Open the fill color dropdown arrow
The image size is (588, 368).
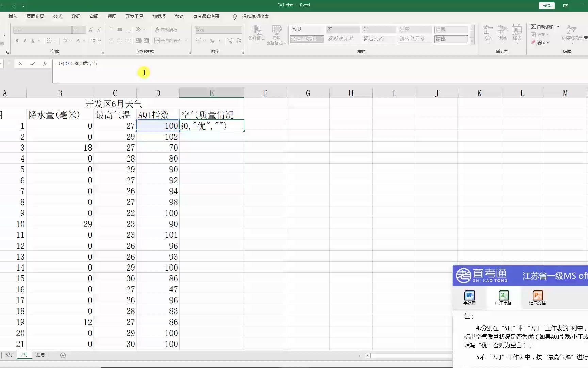pyautogui.click(x=70, y=41)
